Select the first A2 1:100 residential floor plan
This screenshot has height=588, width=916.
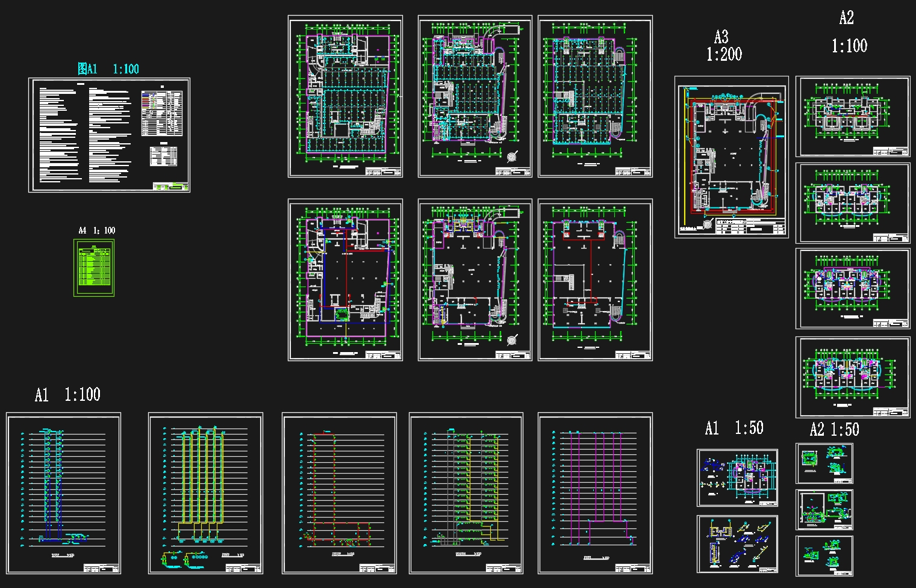[x=853, y=116]
